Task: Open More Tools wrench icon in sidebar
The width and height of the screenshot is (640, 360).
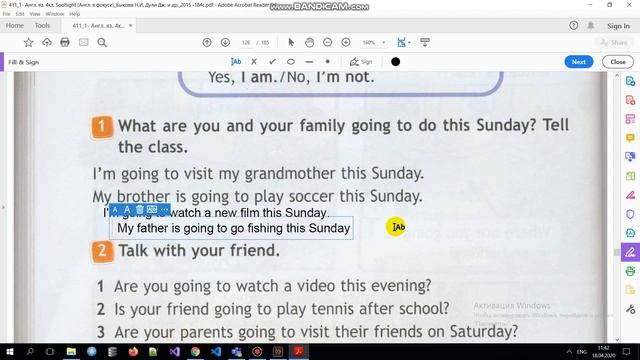Action: click(630, 309)
